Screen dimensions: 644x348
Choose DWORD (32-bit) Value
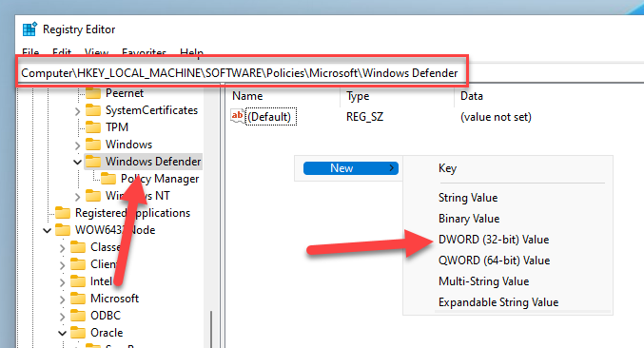pos(494,240)
